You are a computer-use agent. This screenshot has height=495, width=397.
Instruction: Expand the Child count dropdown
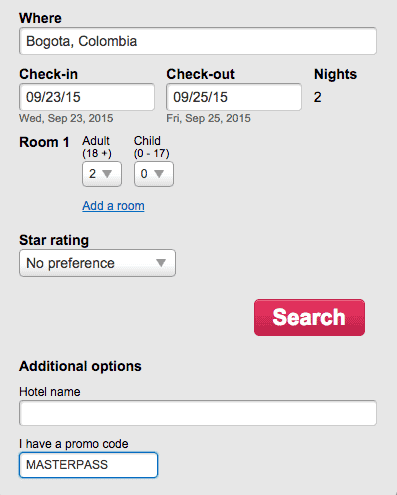[x=154, y=174]
